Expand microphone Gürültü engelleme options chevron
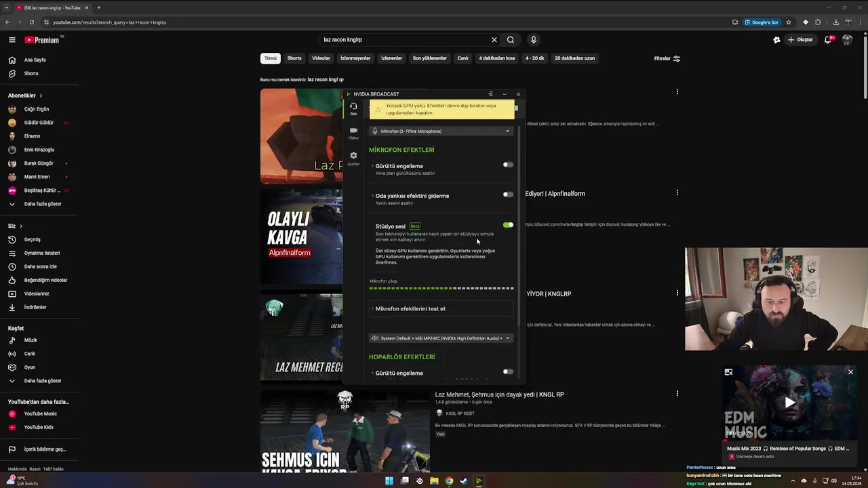This screenshot has height=488, width=868. click(372, 166)
